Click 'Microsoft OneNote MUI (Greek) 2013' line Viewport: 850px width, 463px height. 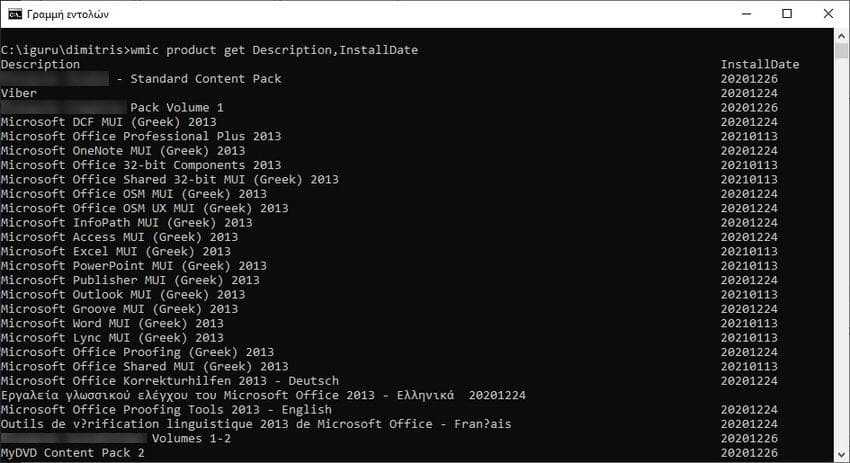pyautogui.click(x=123, y=151)
